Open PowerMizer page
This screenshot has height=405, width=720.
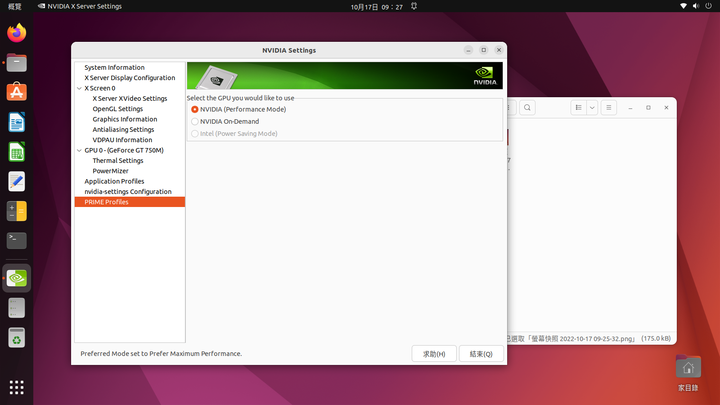(x=111, y=171)
